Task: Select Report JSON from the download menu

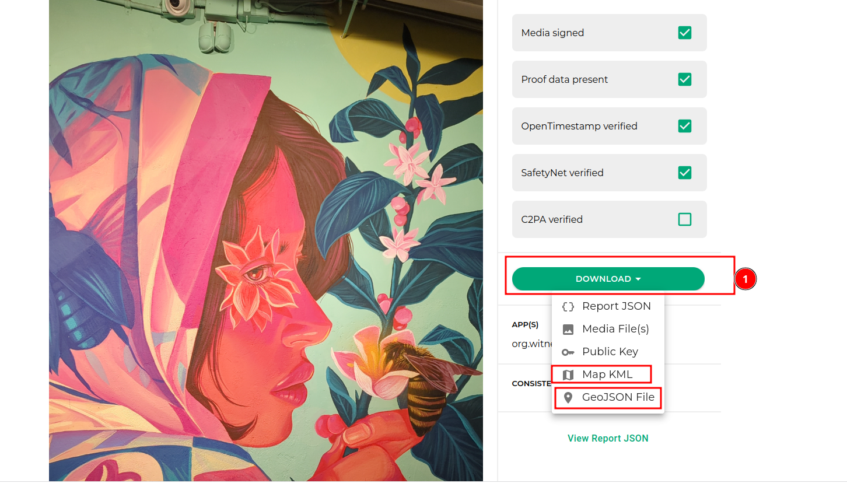Action: click(616, 306)
